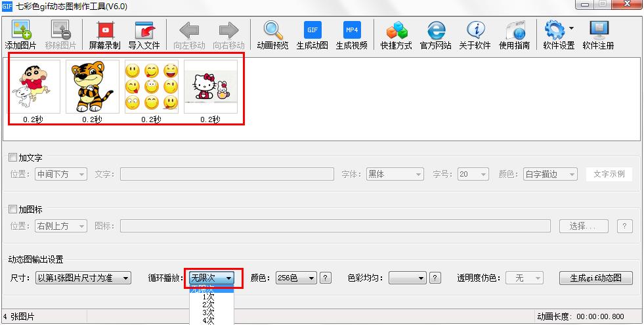
Task: Click the 图标 icon path field
Action: coord(335,226)
